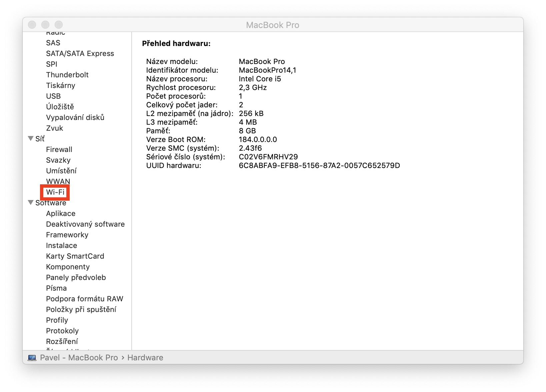
Task: Select Úložiště in the list
Action: 60,107
